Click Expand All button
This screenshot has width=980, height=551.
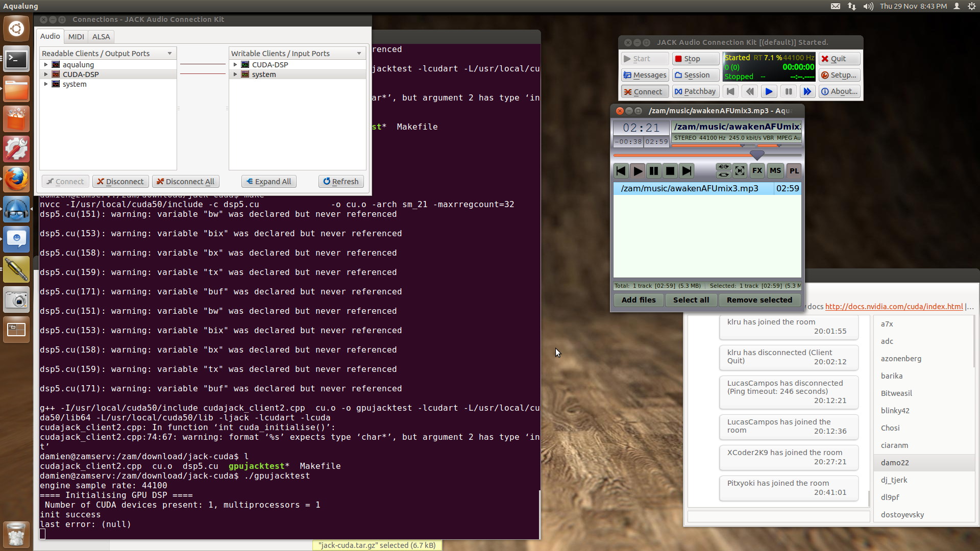pos(268,182)
